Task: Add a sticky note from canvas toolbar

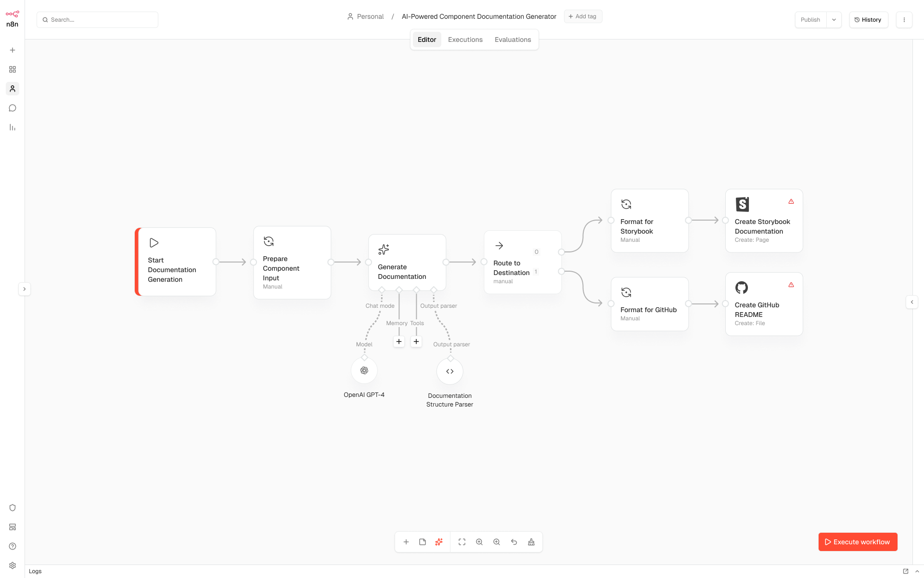Action: (x=423, y=542)
